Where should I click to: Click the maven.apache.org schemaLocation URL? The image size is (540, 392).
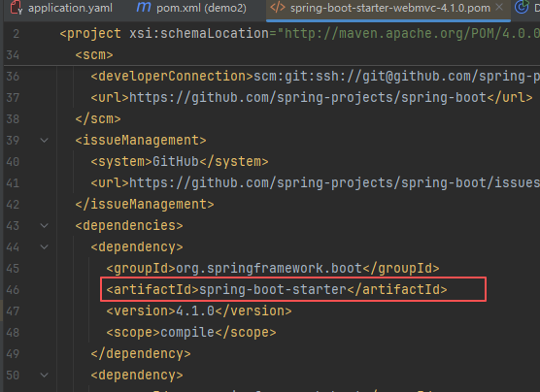coord(412,33)
